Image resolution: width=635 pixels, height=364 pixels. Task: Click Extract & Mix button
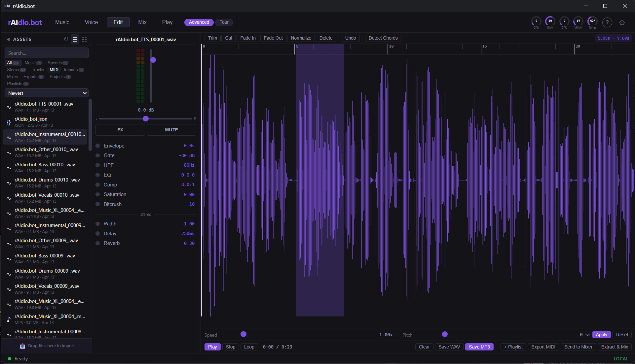coord(615,347)
